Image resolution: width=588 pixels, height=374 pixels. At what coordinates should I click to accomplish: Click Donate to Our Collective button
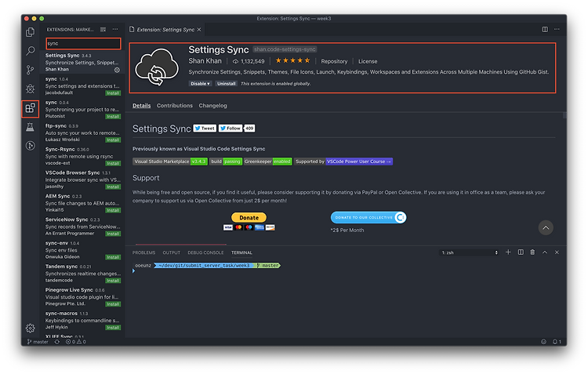(368, 217)
